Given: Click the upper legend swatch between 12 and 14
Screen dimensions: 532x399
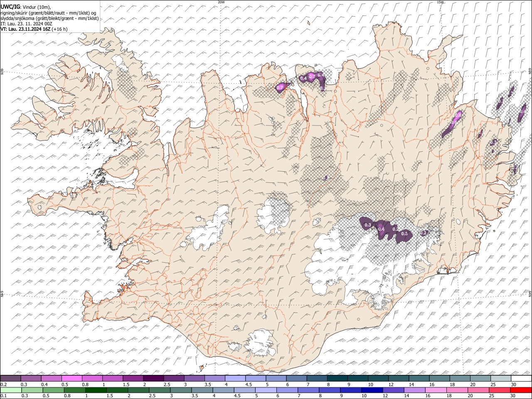Looking at the screenshot, I should [x=399, y=378].
